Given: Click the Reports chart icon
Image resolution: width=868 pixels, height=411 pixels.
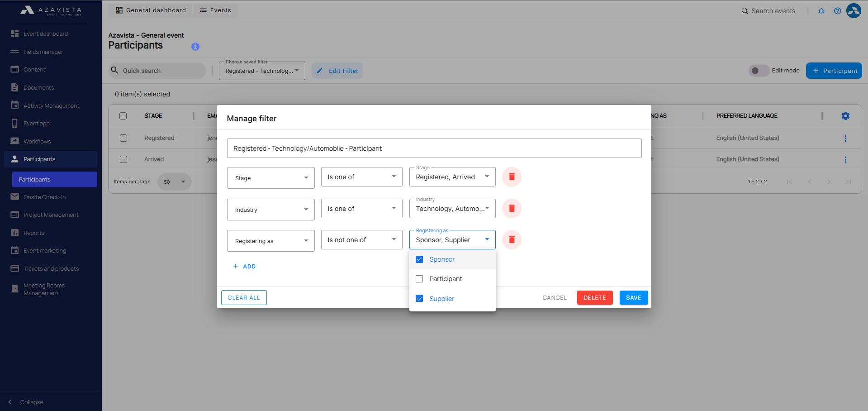Looking at the screenshot, I should [x=15, y=233].
